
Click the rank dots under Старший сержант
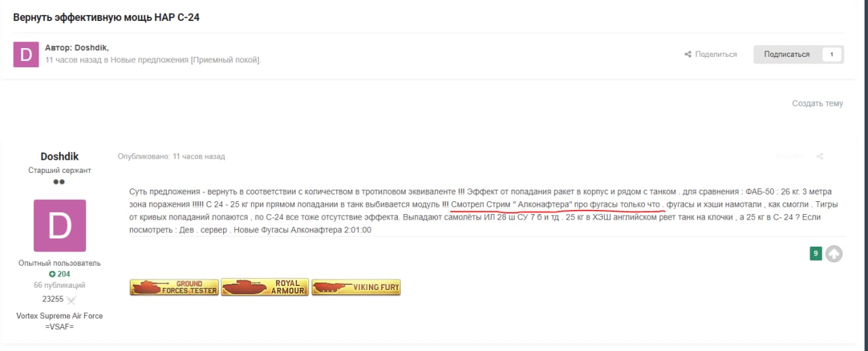click(60, 182)
